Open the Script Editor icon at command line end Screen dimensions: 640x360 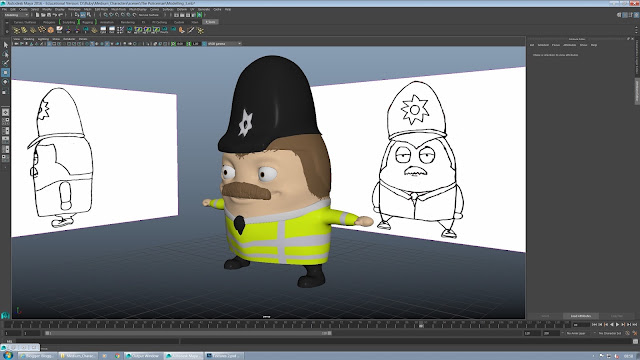pyautogui.click(x=635, y=341)
